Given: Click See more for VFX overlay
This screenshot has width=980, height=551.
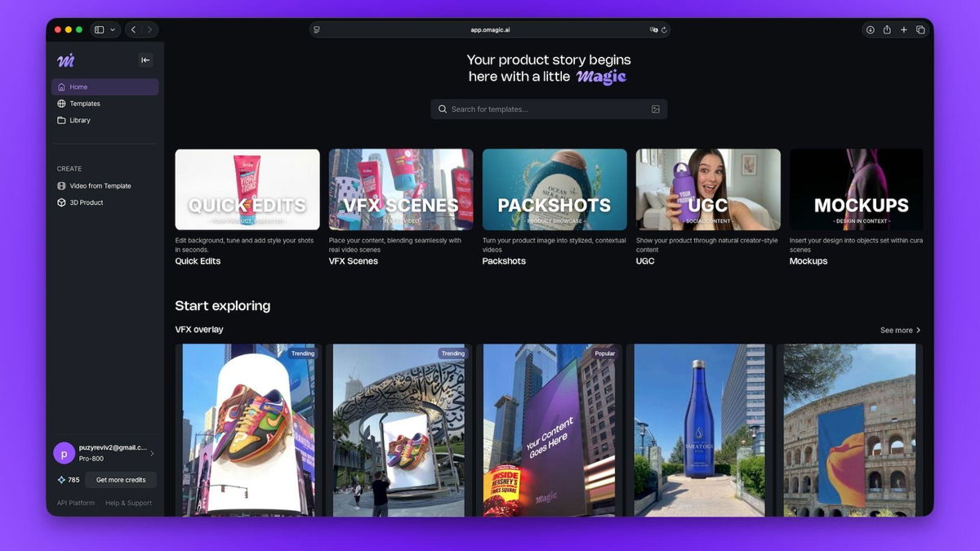Looking at the screenshot, I should click(x=901, y=331).
